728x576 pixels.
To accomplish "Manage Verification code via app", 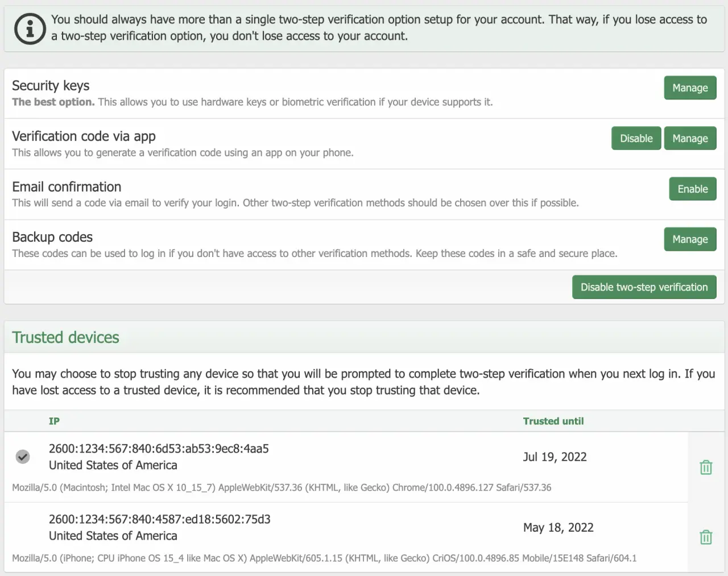I will [690, 139].
